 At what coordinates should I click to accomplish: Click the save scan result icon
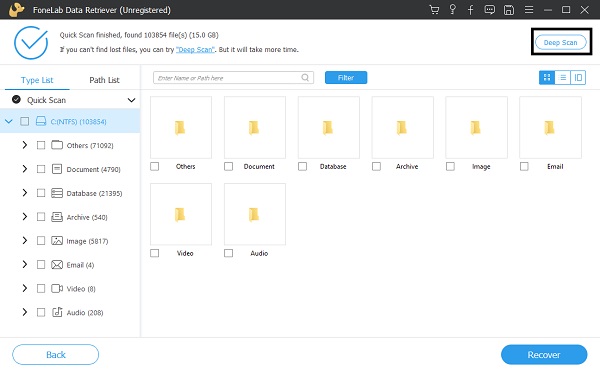[509, 10]
